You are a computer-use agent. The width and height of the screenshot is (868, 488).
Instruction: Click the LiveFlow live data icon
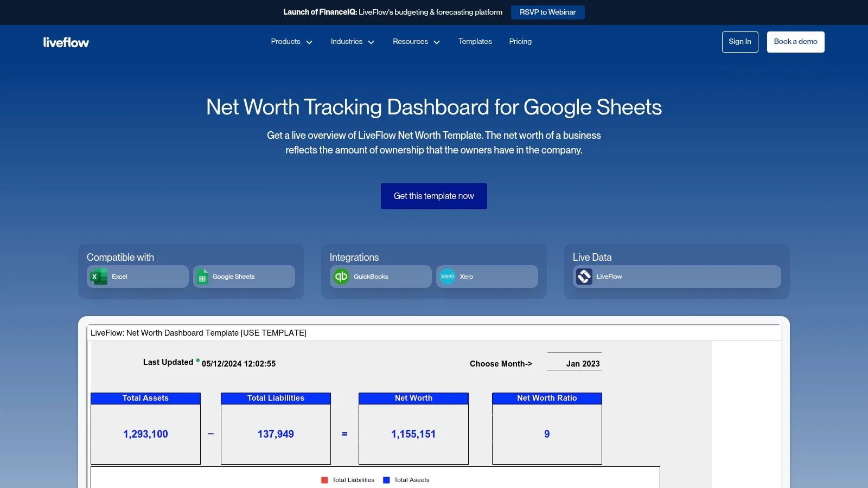click(584, 277)
